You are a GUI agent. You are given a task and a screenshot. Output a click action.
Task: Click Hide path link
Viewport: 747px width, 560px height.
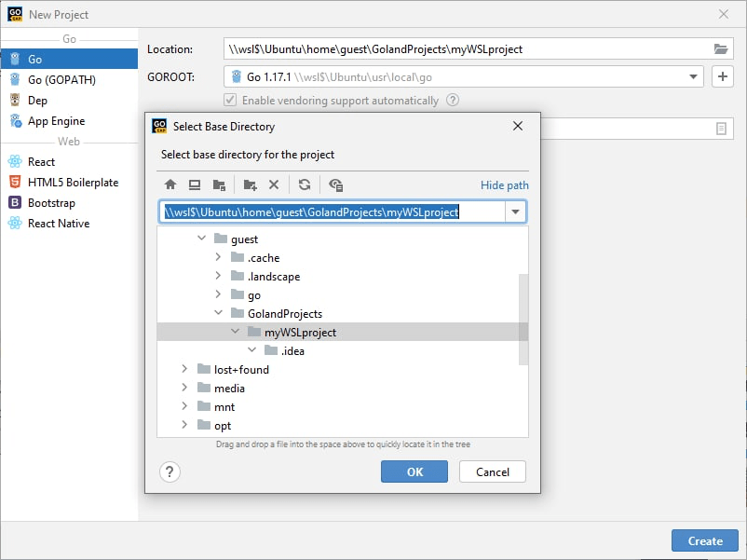click(x=504, y=184)
